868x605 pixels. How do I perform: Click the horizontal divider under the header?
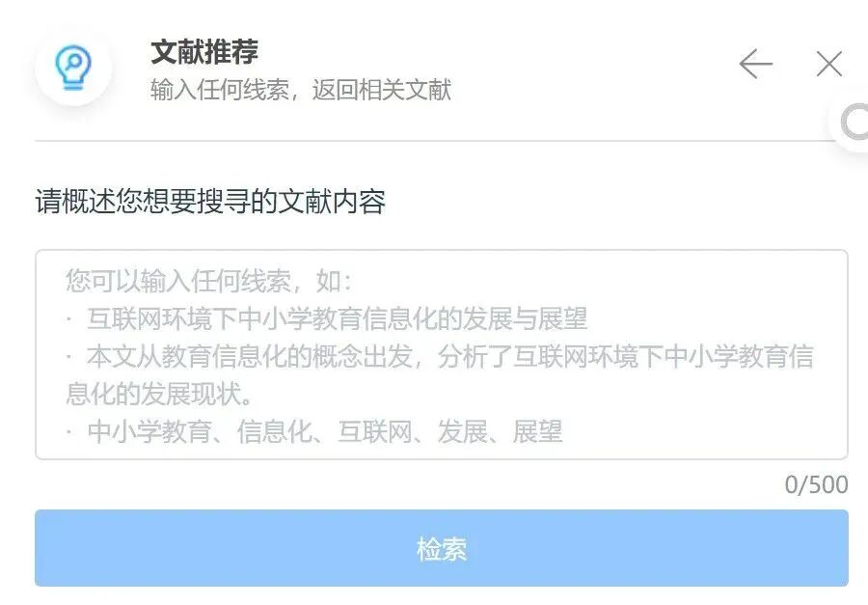435,141
